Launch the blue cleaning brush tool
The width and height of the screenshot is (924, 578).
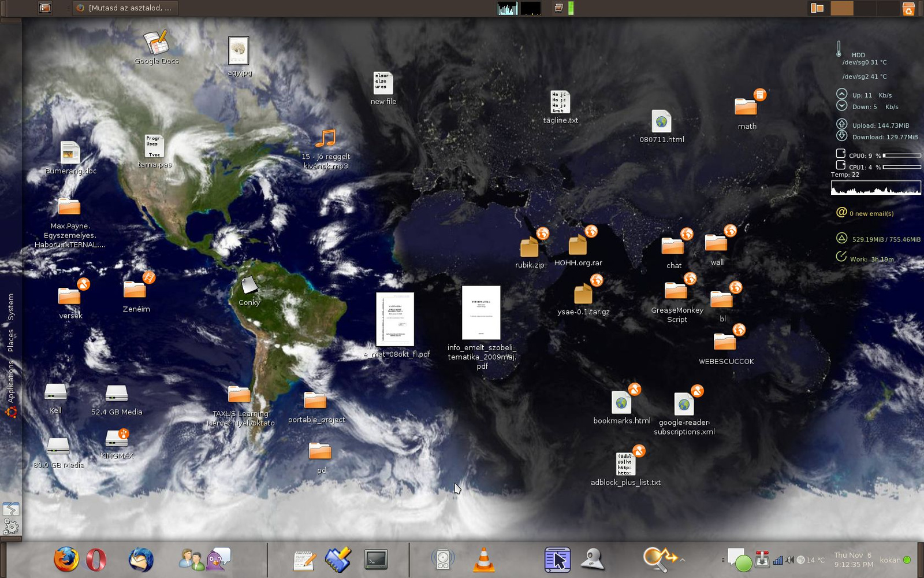point(338,560)
